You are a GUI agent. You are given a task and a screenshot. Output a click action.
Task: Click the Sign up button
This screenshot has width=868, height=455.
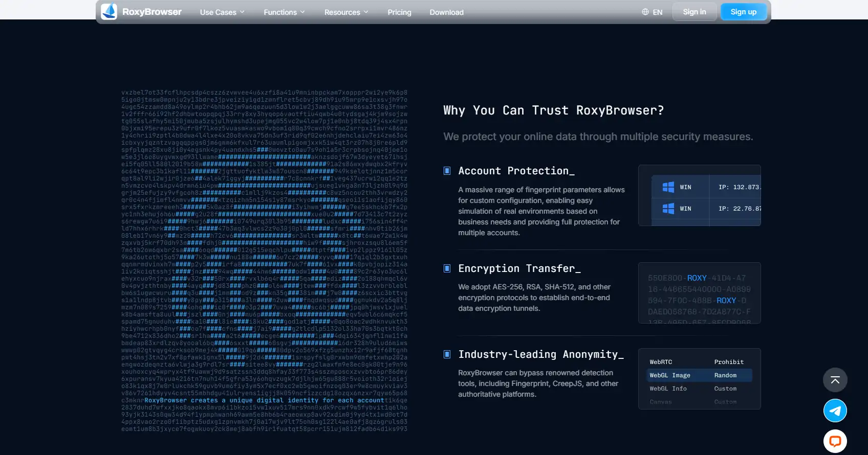pos(744,12)
